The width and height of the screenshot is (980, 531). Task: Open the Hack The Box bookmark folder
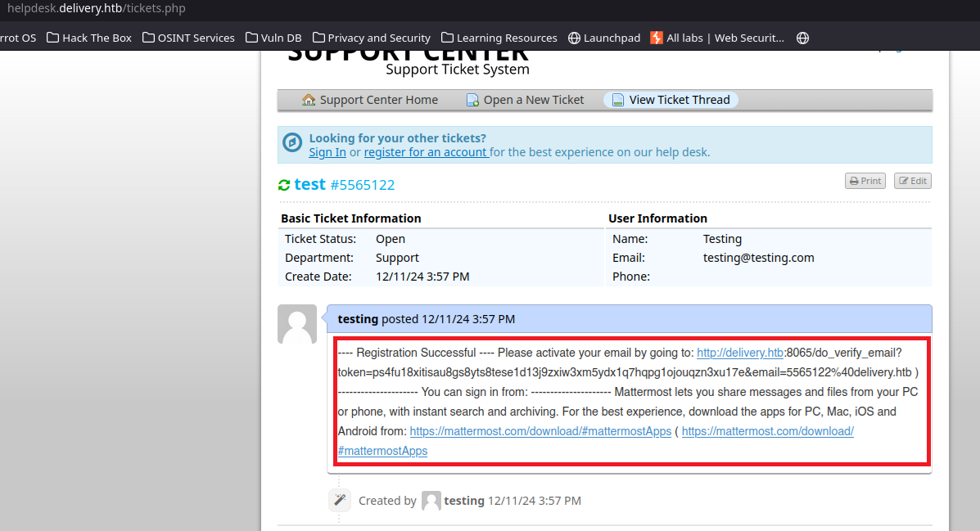click(89, 38)
